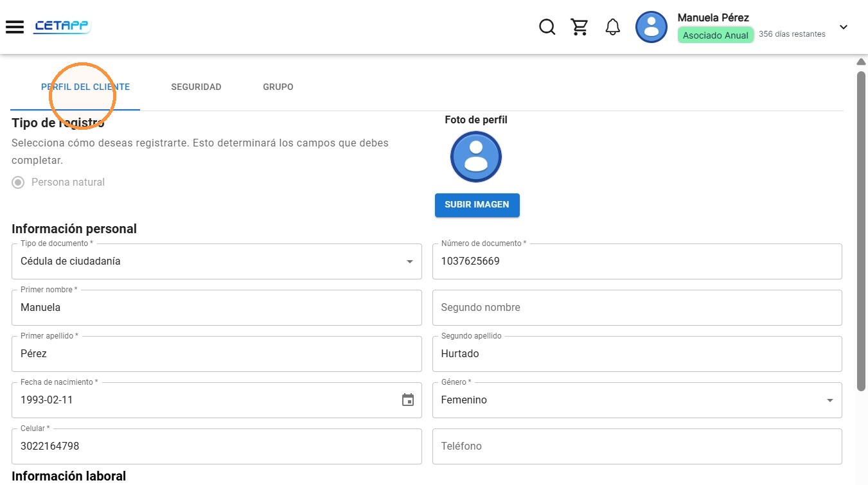868x485 pixels.
Task: Click the CETAPP logo
Action: [x=62, y=27]
